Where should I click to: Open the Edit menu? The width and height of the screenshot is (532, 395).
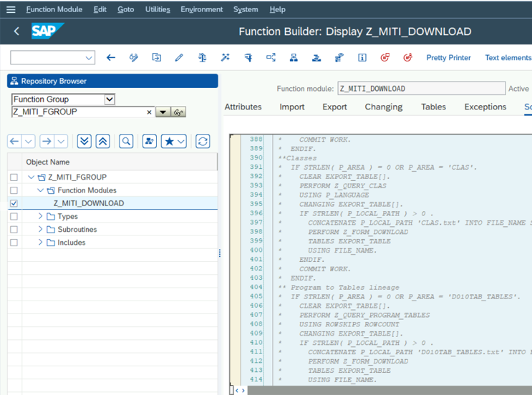[x=100, y=9]
